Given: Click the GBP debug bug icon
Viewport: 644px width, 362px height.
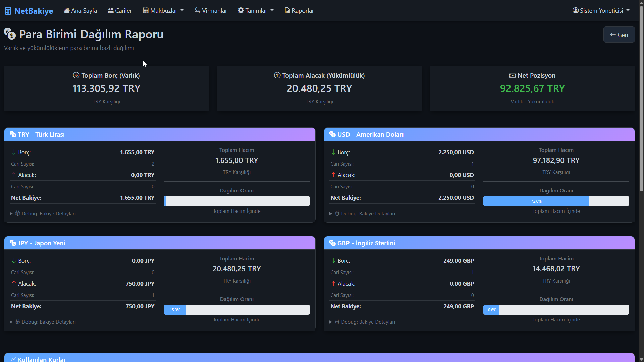Looking at the screenshot, I should pyautogui.click(x=337, y=322).
